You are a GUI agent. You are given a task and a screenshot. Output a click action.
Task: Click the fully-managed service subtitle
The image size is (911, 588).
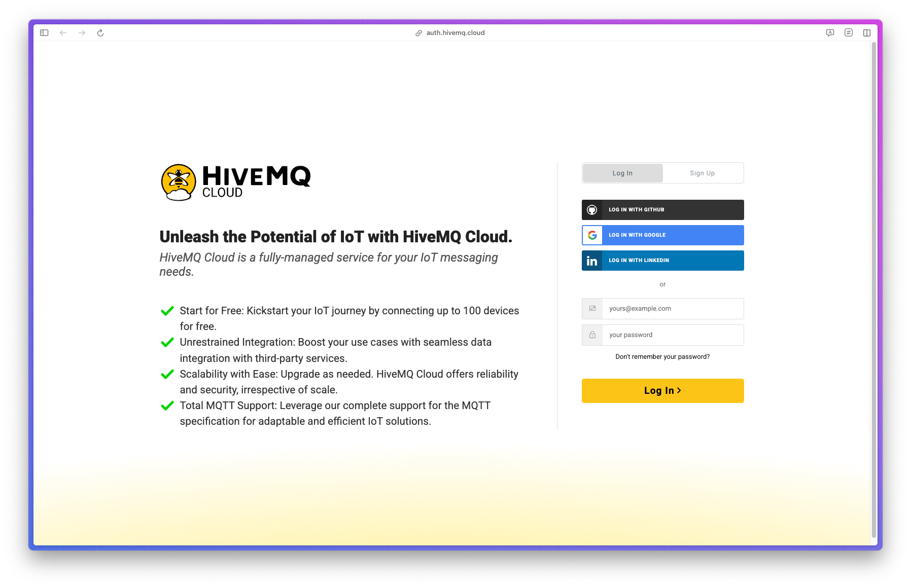[x=329, y=265]
